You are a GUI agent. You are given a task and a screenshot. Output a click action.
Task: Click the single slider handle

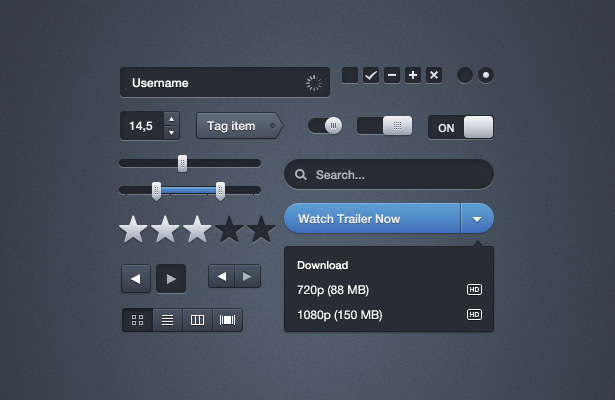coord(182,163)
